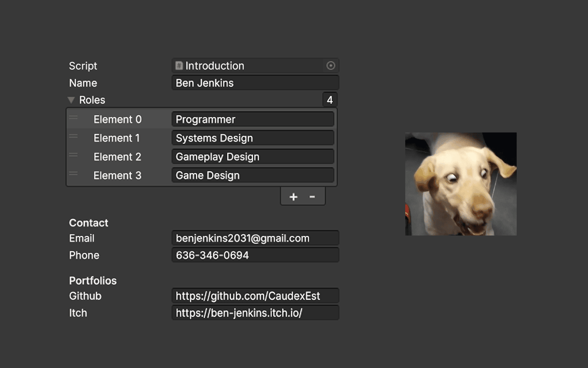
Task: Click the object picker circle in Script field
Action: click(x=331, y=66)
